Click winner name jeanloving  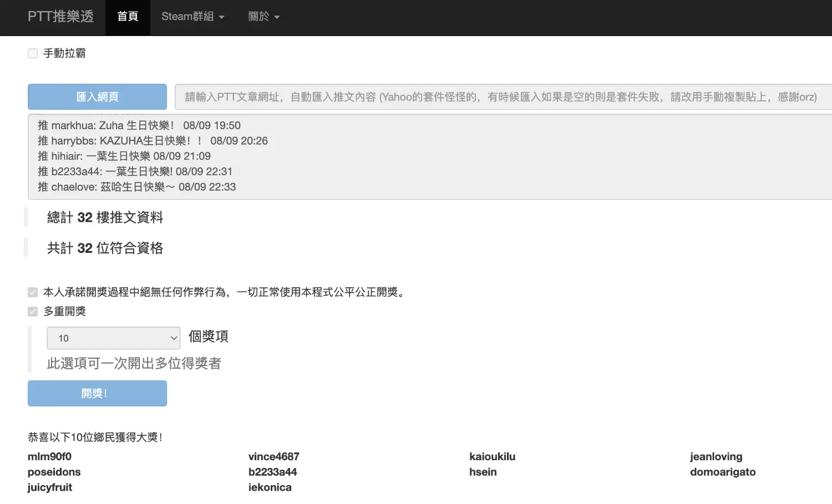pos(716,457)
